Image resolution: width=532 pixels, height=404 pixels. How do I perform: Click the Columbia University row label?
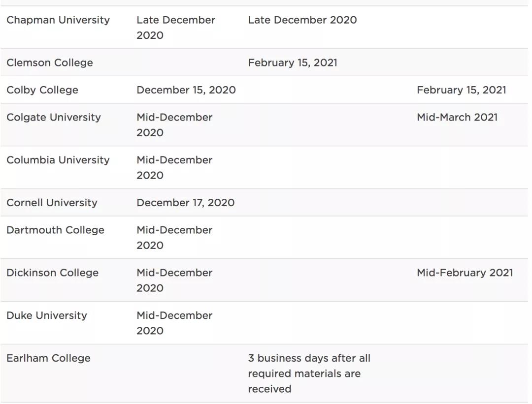[x=58, y=160]
